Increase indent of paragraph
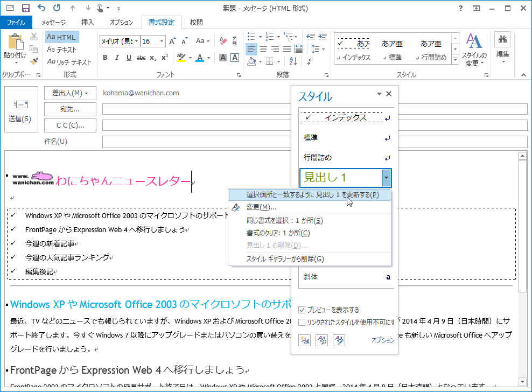This screenshot has height=392, width=532. (x=323, y=37)
